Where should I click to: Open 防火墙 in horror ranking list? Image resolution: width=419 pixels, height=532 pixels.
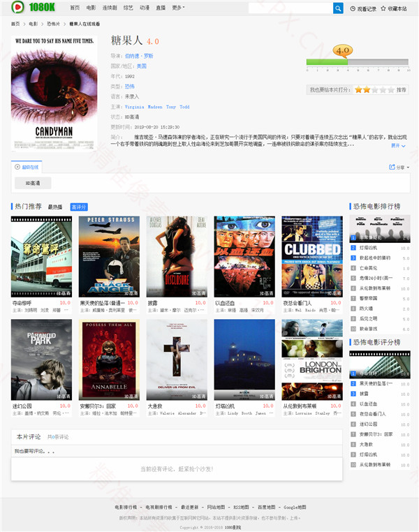tap(366, 309)
